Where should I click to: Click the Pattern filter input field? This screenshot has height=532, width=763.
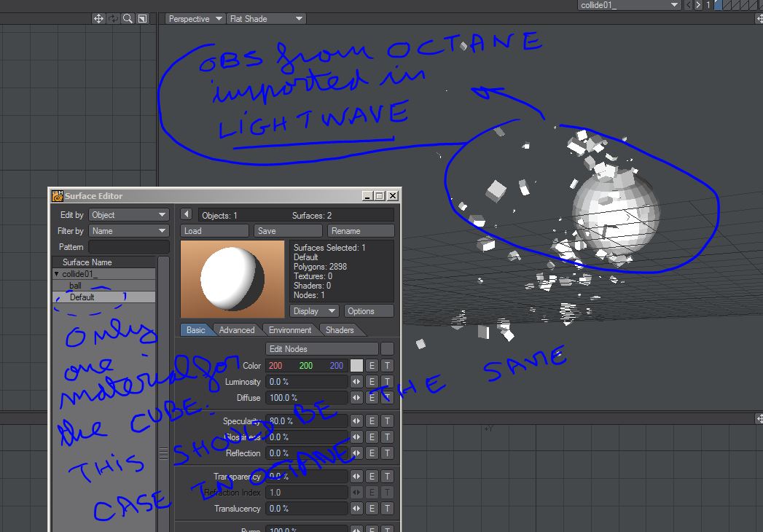pyautogui.click(x=129, y=247)
